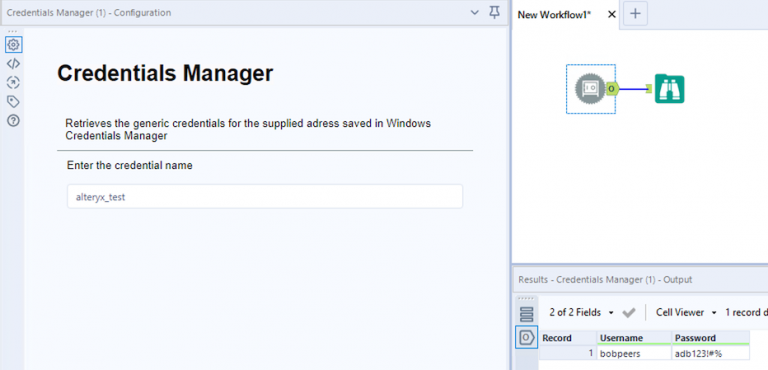Screen dimensions: 768x370
Task: Open the Help question mark icon
Action: pyautogui.click(x=13, y=121)
